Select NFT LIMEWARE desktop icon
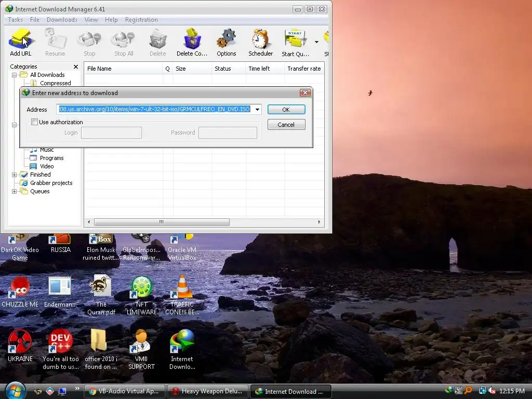The height and width of the screenshot is (399, 532). pos(141,295)
